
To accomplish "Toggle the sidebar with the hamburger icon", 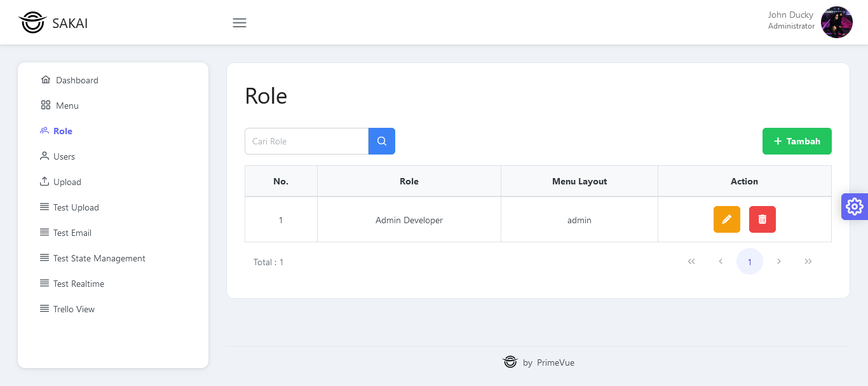I will (x=240, y=23).
